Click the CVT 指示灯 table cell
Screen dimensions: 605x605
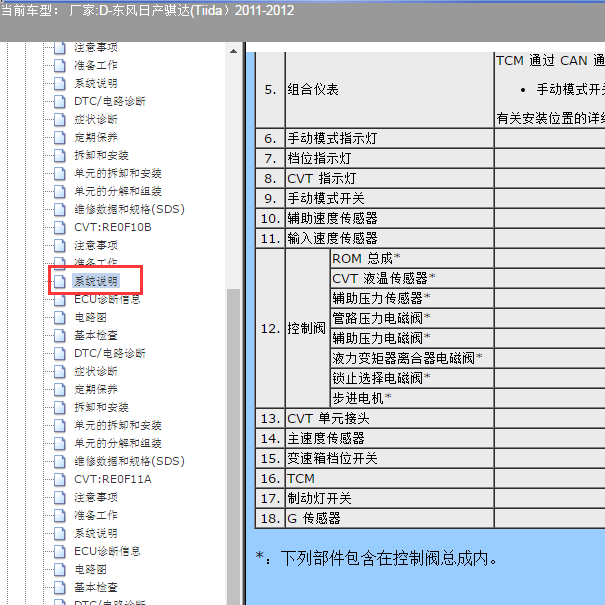tap(390, 178)
